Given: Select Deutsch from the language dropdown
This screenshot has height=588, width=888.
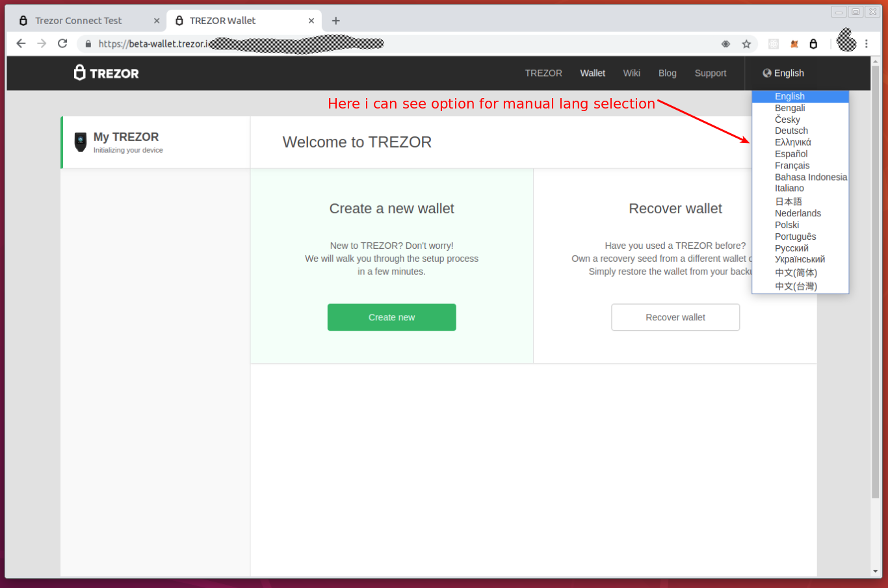Looking at the screenshot, I should pos(791,131).
